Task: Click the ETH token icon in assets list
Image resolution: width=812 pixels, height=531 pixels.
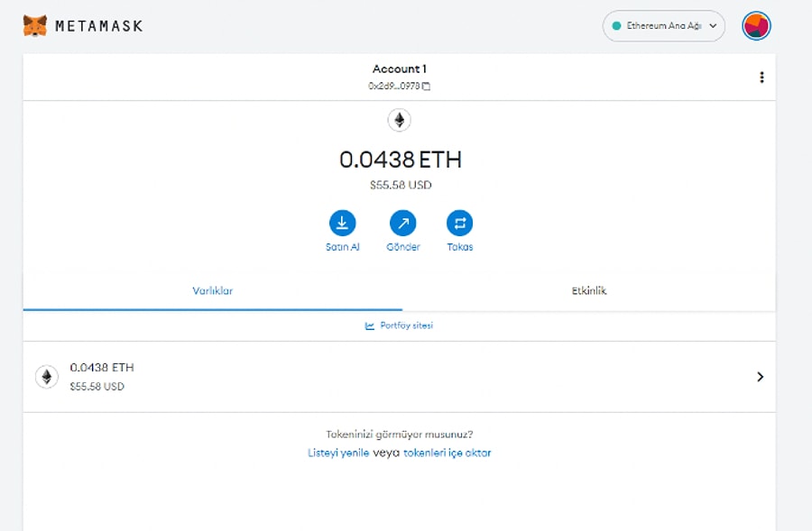Action: point(46,376)
